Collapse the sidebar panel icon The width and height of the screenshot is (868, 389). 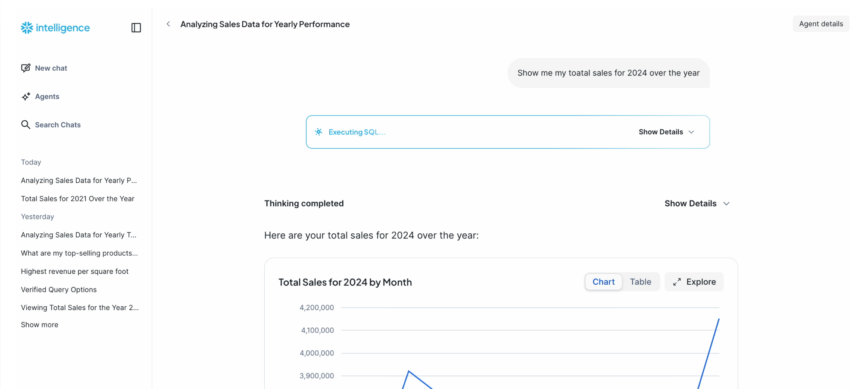[x=136, y=28]
